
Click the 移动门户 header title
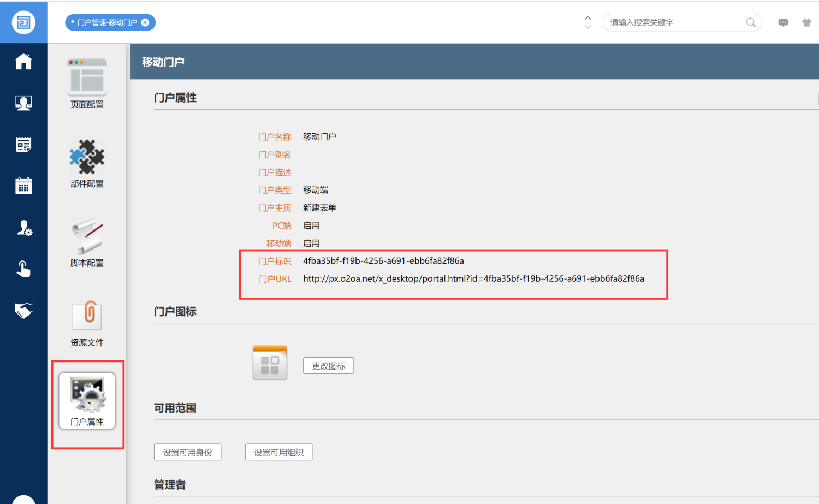[163, 62]
